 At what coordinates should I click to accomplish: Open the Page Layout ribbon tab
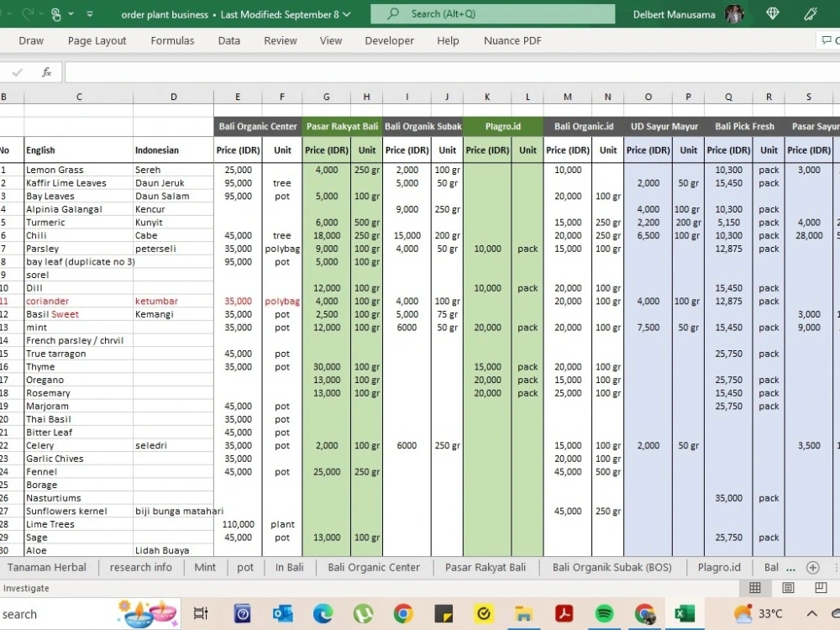click(97, 40)
